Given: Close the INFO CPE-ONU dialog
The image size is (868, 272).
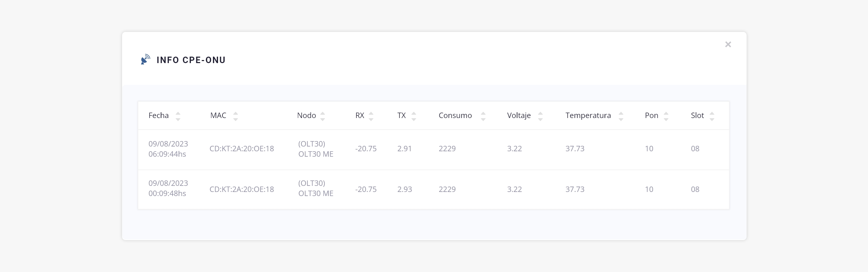Looking at the screenshot, I should [728, 44].
